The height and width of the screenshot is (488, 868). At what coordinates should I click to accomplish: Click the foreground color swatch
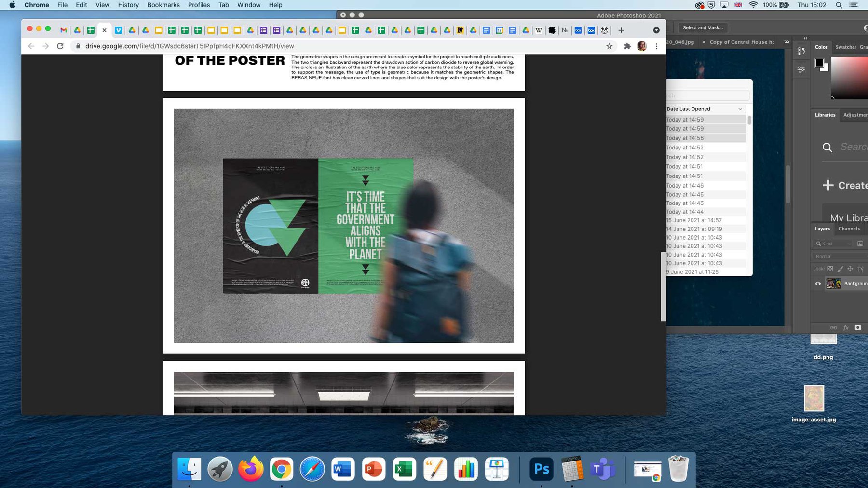[x=819, y=63]
